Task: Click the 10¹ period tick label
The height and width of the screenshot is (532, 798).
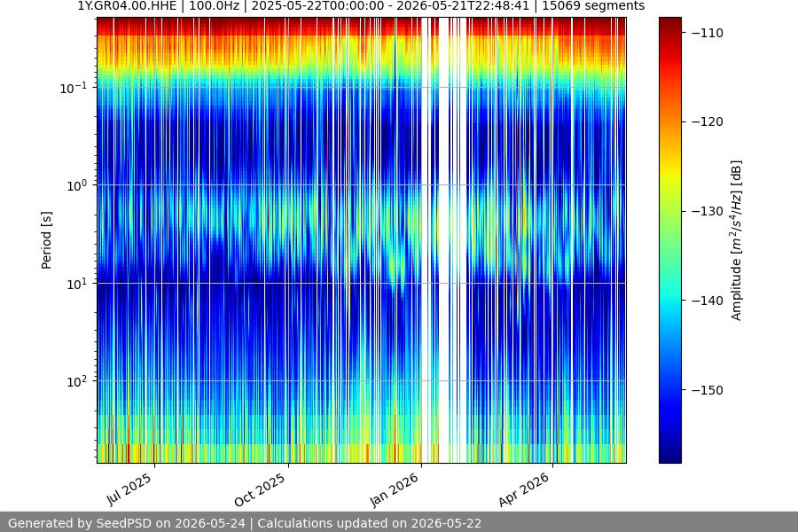Action: pyautogui.click(x=76, y=284)
